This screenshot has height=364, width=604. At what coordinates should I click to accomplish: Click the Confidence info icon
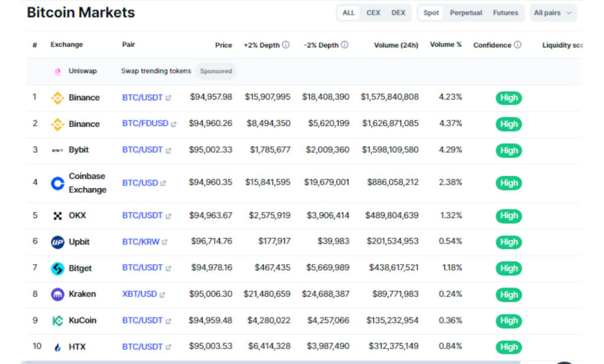pyautogui.click(x=518, y=45)
